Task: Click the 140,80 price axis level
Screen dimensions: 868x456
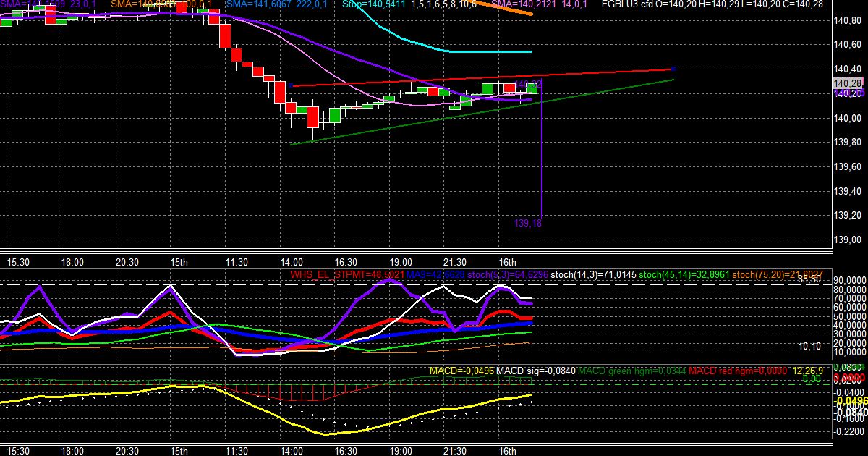Action: (x=847, y=20)
